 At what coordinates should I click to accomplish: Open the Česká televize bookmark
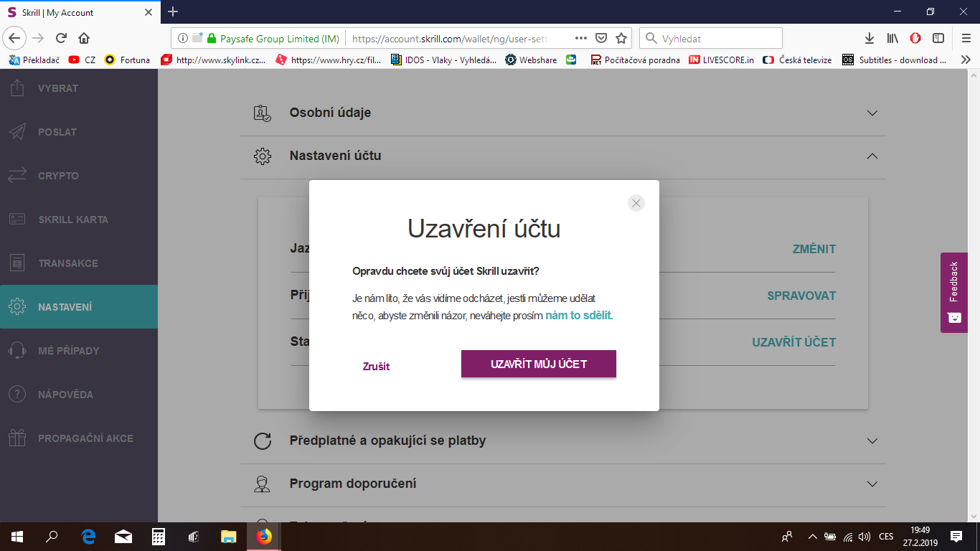[798, 60]
